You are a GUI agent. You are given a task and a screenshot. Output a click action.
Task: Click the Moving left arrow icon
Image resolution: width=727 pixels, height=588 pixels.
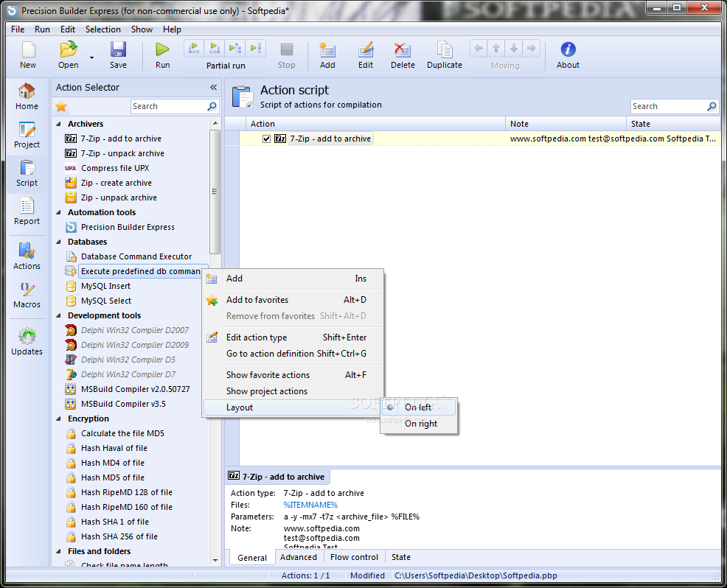pyautogui.click(x=479, y=48)
